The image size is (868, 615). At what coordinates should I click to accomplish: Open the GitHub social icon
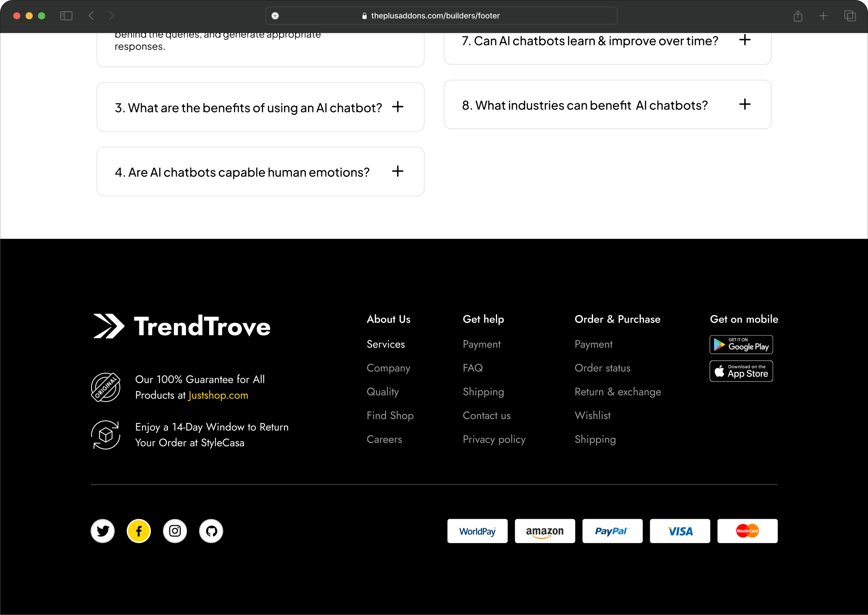211,531
